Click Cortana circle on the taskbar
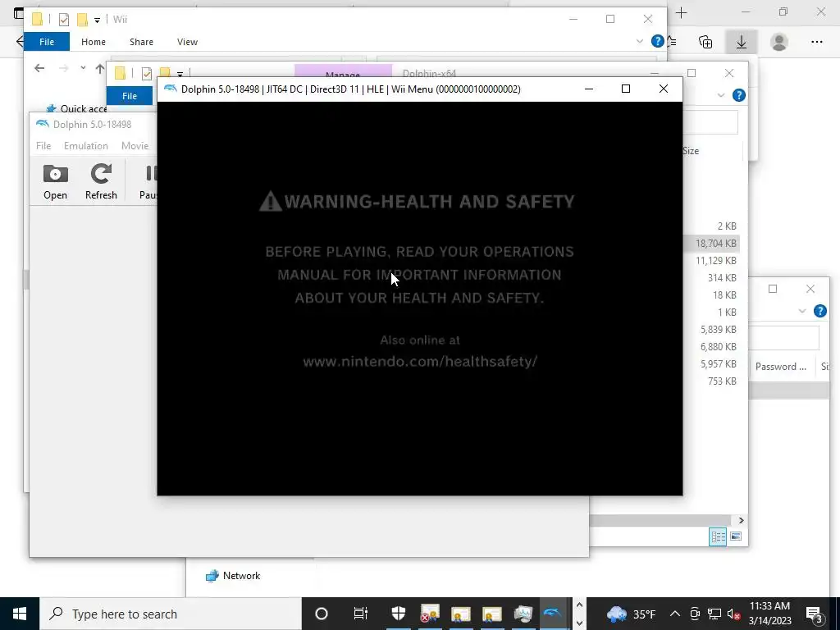 pos(322,614)
